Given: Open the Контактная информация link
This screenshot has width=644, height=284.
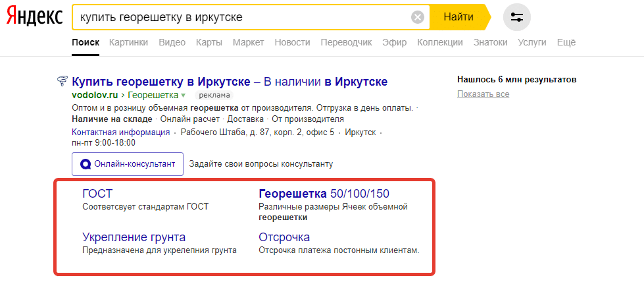Looking at the screenshot, I should coord(121,132).
